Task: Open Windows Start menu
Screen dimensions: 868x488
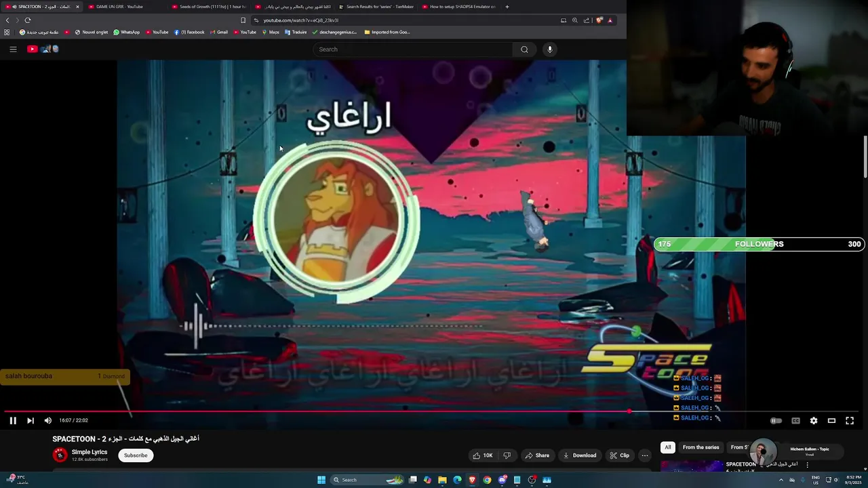Action: [321, 480]
